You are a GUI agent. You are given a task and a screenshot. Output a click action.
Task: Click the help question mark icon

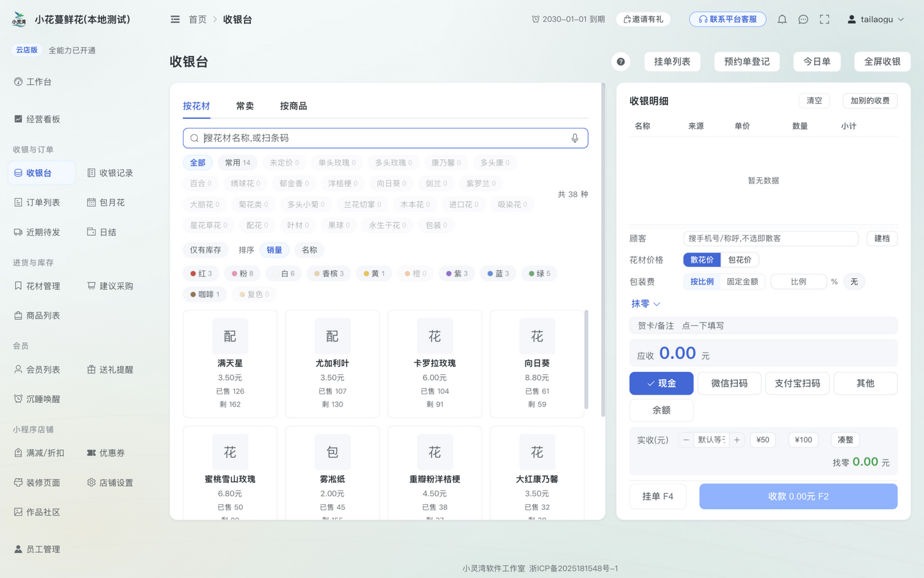tap(620, 62)
